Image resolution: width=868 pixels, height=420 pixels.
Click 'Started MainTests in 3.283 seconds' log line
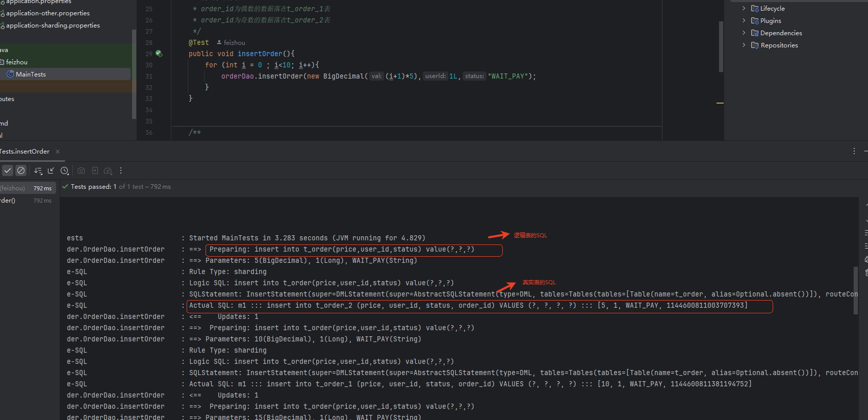click(x=307, y=238)
